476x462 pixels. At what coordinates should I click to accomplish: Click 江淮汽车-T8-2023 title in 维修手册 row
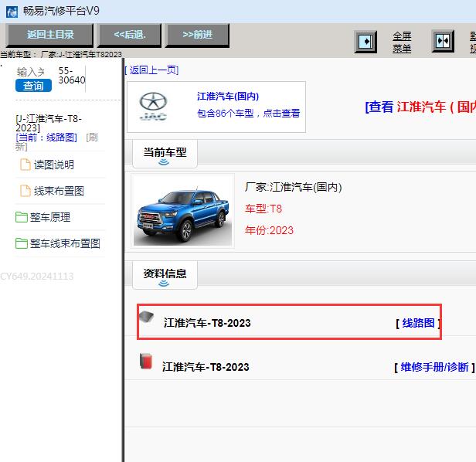pos(206,367)
